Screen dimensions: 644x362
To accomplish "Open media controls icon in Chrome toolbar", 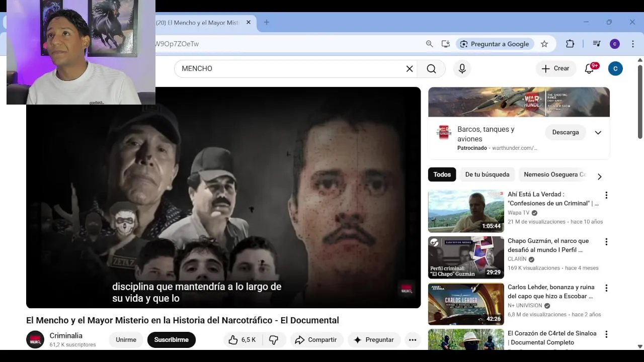I will coord(597,44).
